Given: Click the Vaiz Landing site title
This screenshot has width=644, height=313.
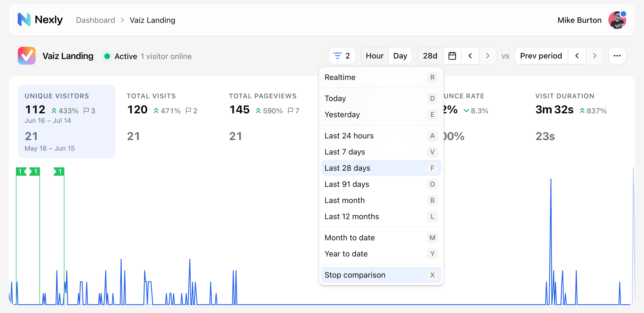Looking at the screenshot, I should (x=68, y=56).
